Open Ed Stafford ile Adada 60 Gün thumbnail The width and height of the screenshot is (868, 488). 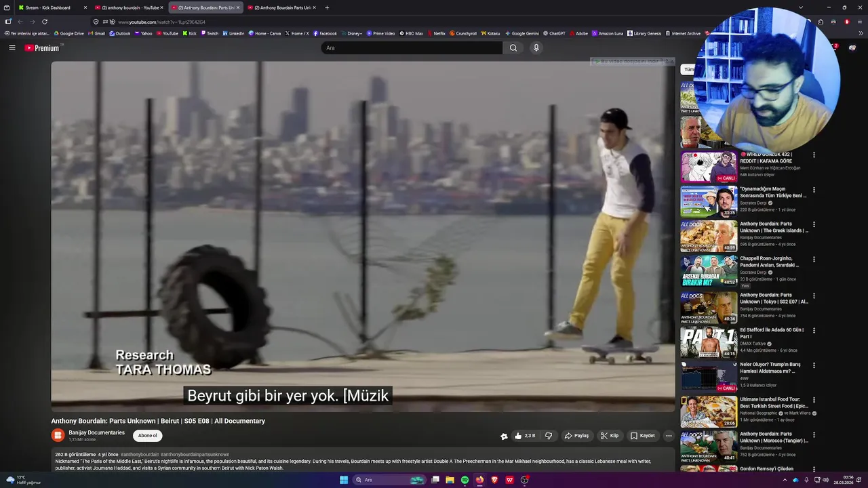tap(709, 342)
